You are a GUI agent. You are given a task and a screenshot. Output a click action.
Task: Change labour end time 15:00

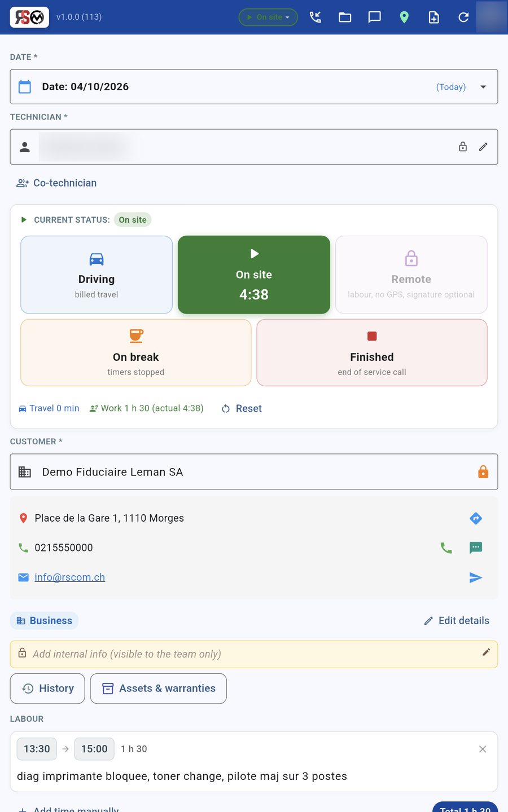coord(94,749)
